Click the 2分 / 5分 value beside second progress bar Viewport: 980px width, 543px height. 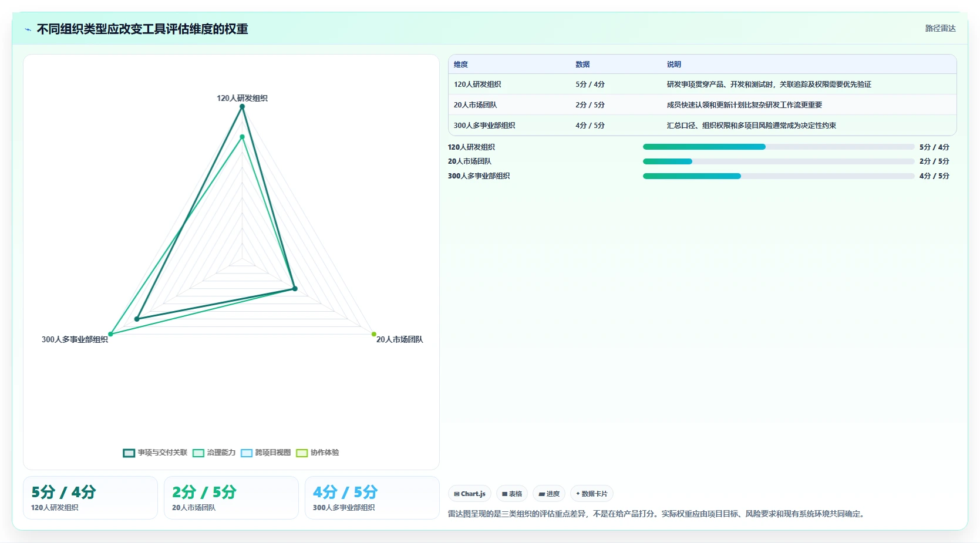934,161
